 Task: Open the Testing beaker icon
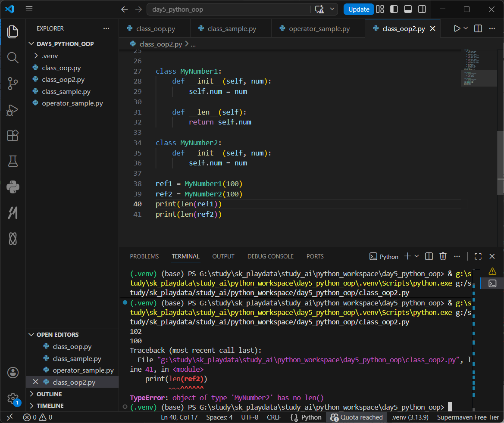(13, 161)
